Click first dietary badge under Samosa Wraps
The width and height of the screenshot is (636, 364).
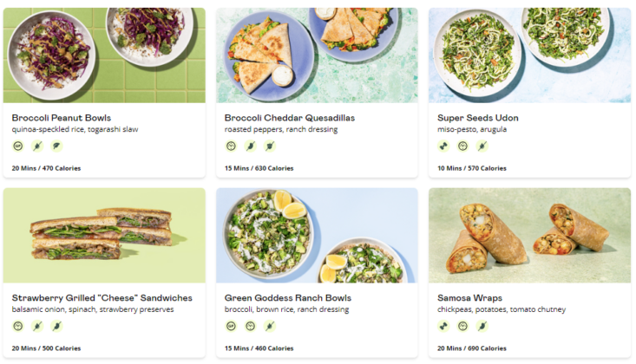click(x=443, y=326)
